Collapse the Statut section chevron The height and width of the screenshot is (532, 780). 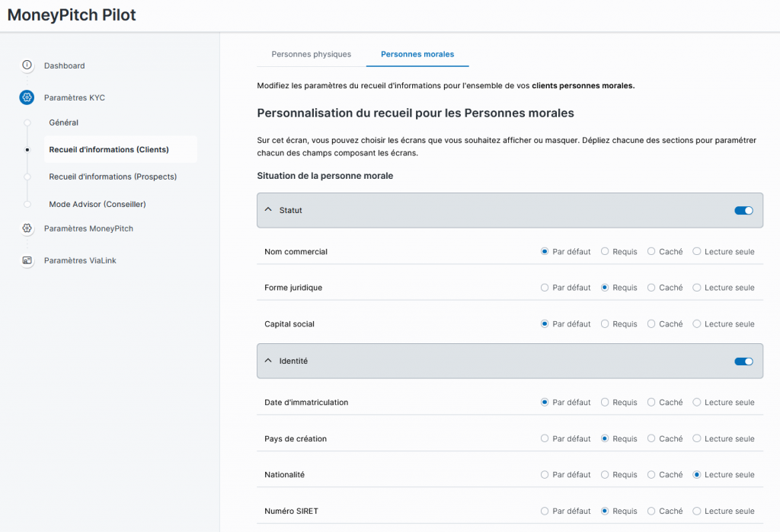[268, 210]
